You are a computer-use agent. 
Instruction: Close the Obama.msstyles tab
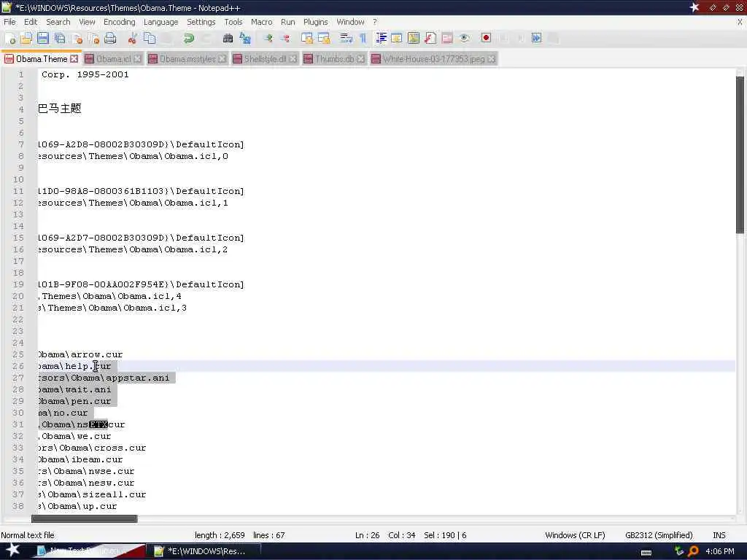(x=222, y=58)
